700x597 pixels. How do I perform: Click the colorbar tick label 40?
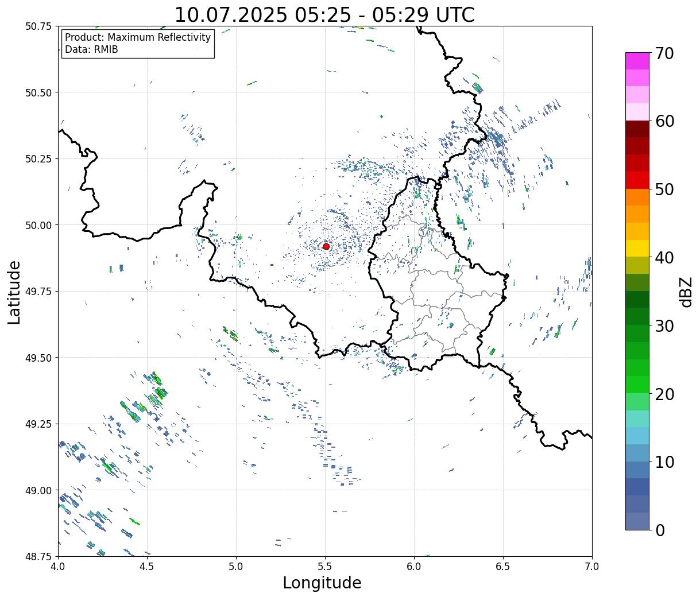coord(664,258)
